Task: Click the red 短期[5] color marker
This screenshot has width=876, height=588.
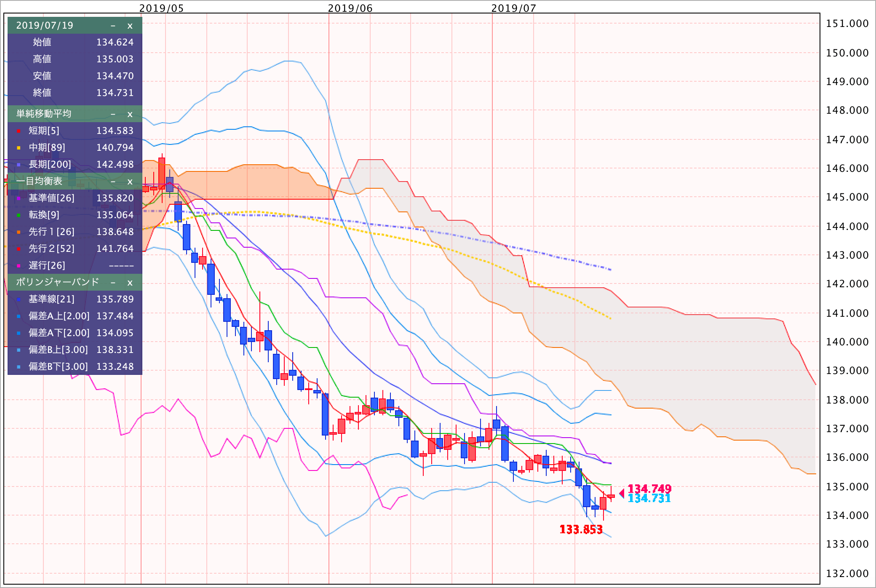Action: coord(19,131)
